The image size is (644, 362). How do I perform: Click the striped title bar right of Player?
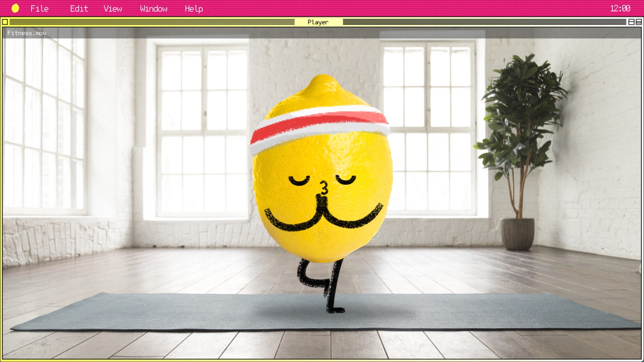483,22
